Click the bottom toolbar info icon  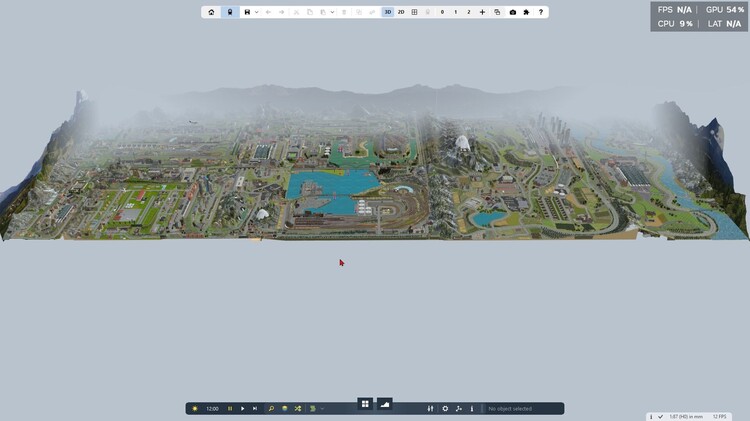pyautogui.click(x=472, y=409)
